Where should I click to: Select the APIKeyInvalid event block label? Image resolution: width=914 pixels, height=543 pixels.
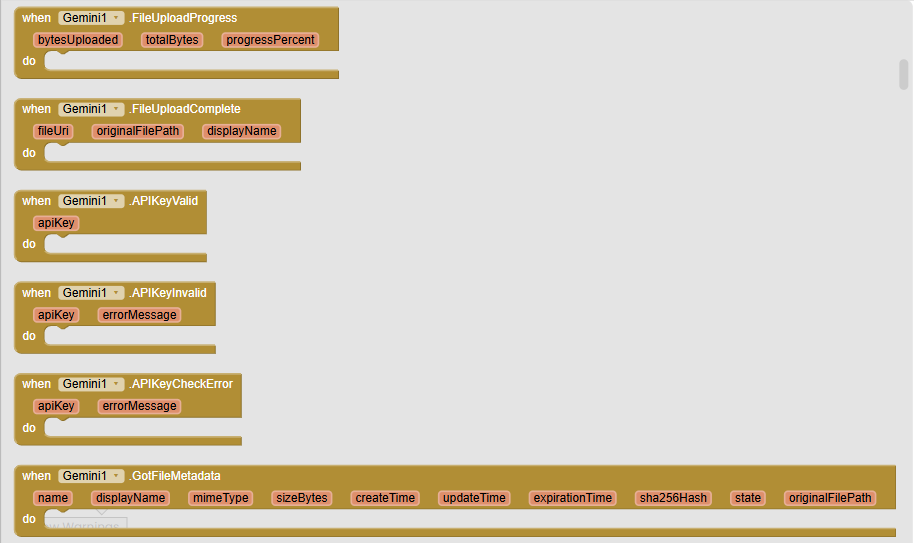168,293
